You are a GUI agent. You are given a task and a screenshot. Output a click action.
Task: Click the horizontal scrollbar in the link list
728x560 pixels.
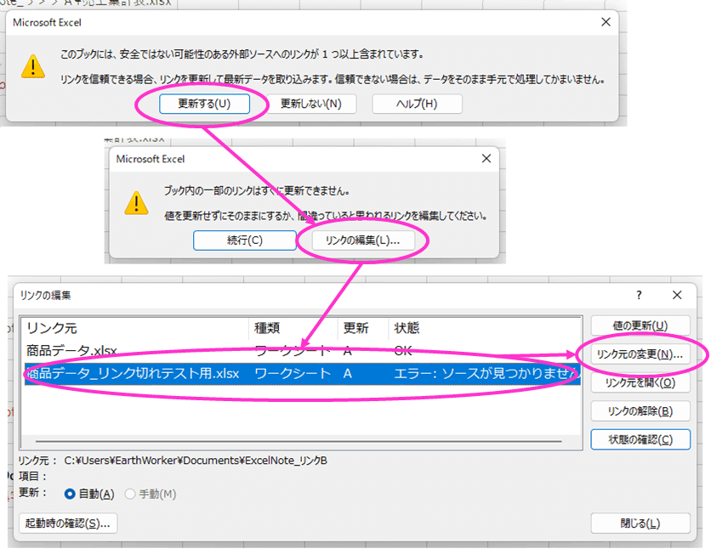coord(298,441)
